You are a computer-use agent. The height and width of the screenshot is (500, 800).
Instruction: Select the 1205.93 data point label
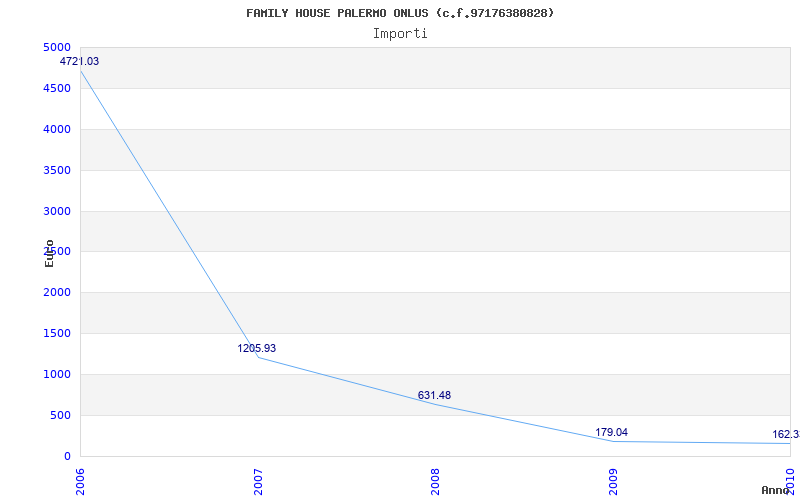(x=257, y=349)
